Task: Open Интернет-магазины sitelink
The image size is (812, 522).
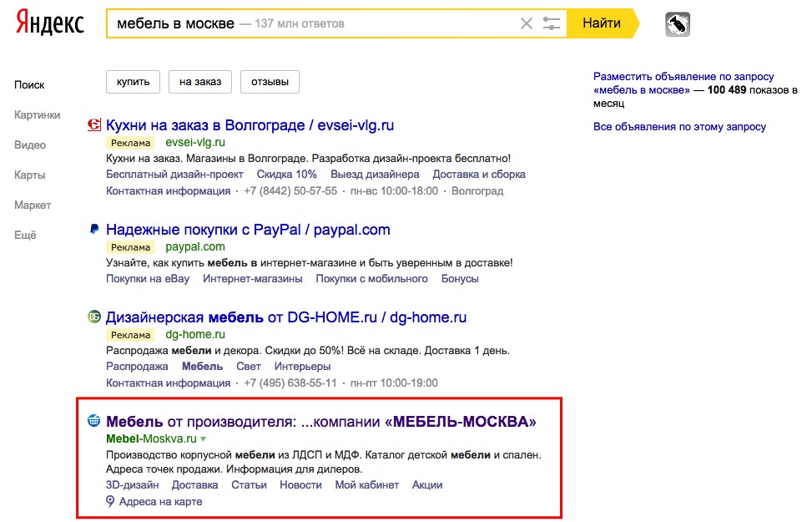Action: pos(253,279)
